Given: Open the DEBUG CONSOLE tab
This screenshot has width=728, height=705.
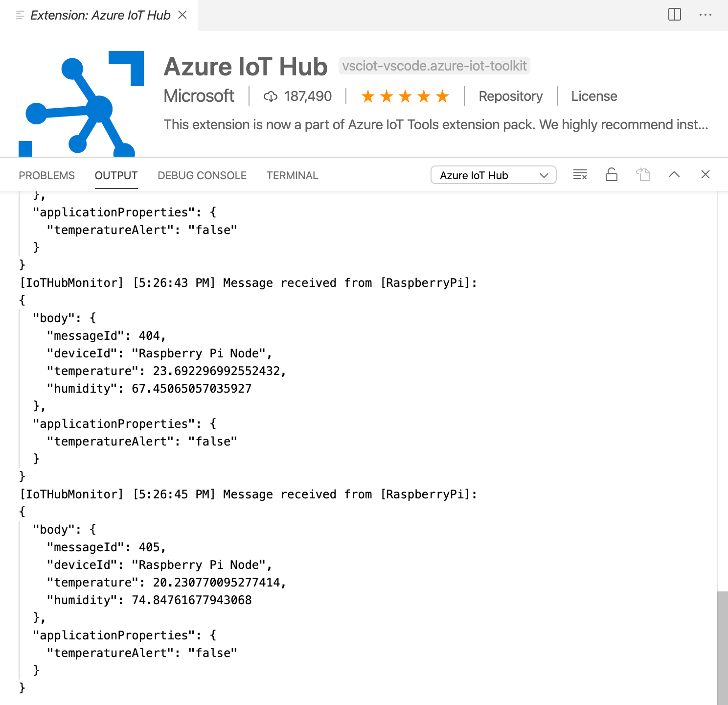Looking at the screenshot, I should point(202,175).
